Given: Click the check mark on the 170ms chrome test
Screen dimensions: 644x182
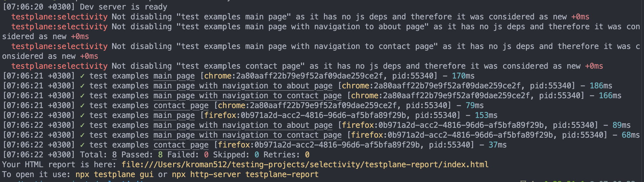Looking at the screenshot, I should click(x=82, y=76).
